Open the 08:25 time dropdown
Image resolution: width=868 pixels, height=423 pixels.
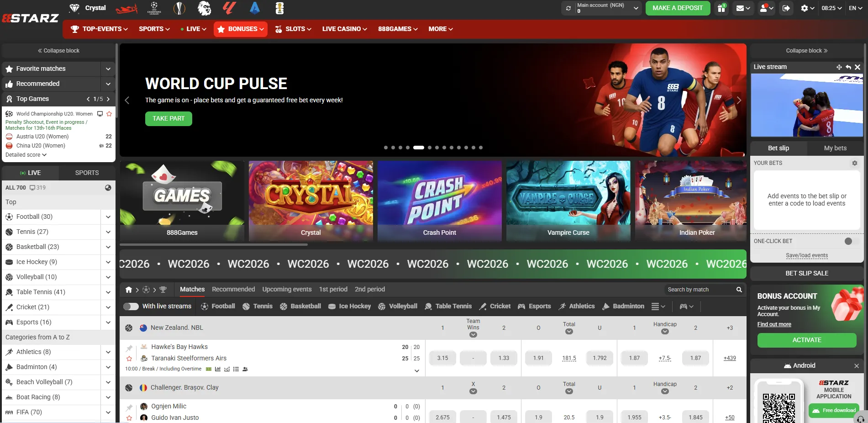pyautogui.click(x=831, y=8)
